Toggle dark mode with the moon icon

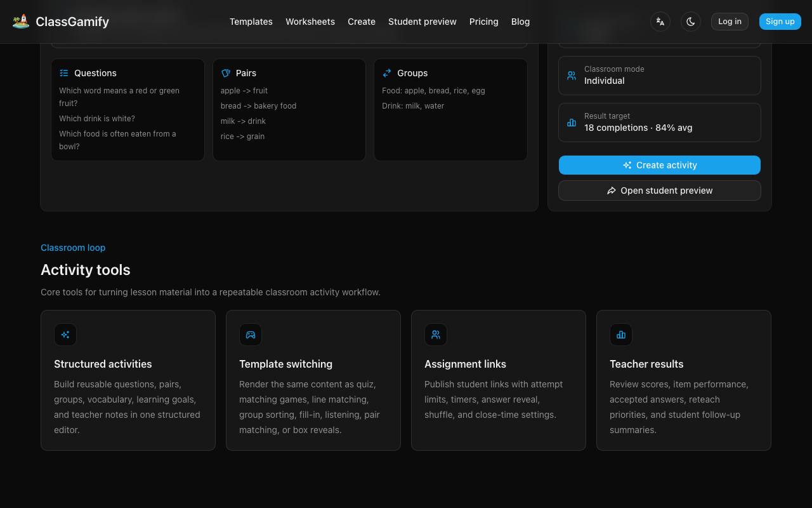[691, 22]
